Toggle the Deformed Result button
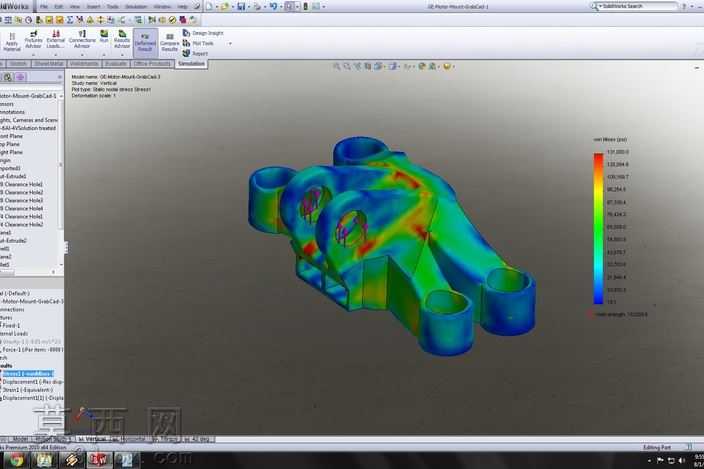 [x=145, y=43]
